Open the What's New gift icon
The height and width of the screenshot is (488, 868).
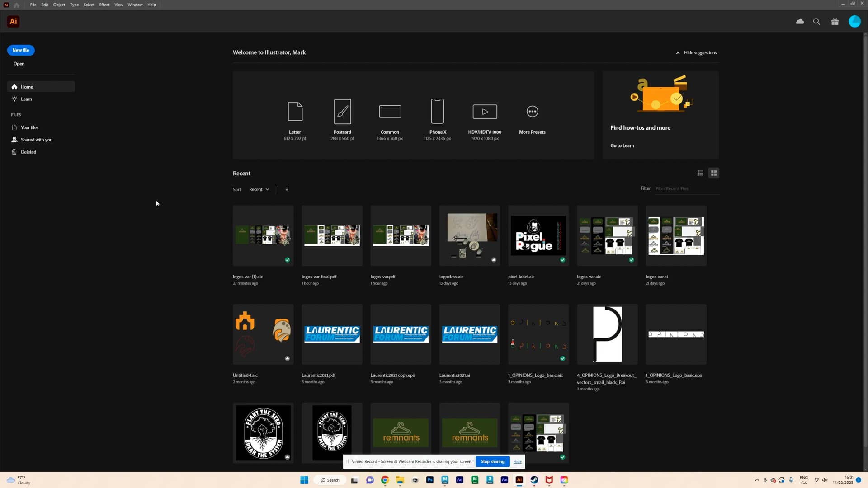[x=835, y=21]
